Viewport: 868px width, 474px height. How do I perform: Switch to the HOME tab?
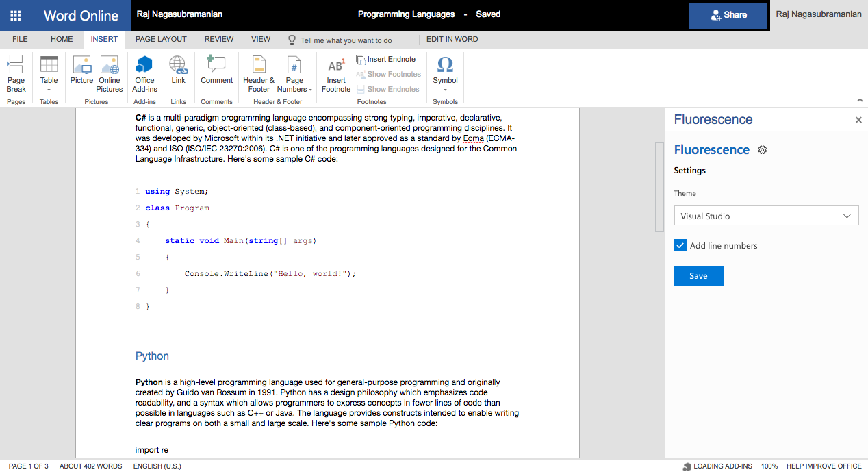click(x=62, y=40)
